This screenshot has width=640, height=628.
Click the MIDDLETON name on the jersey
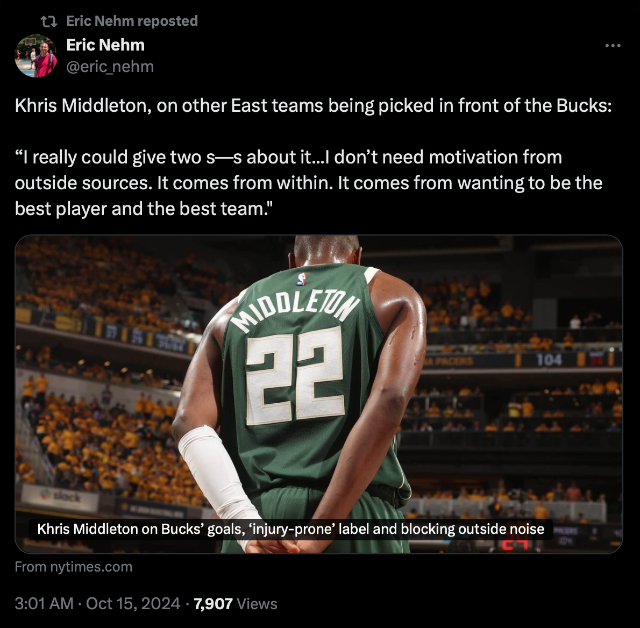tap(291, 306)
